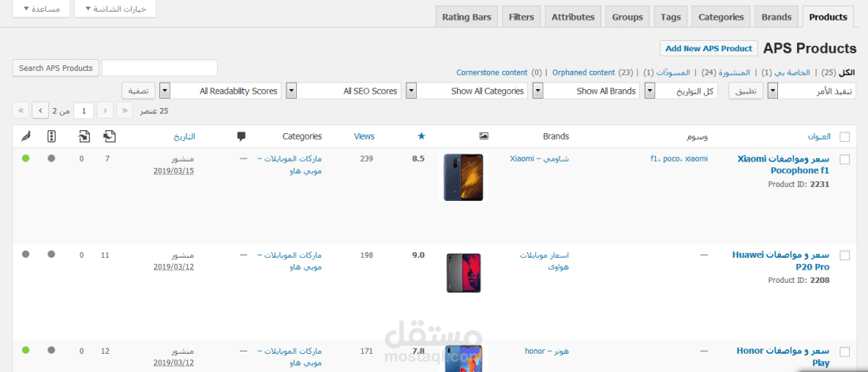Switch to the Brands tab

coord(776,17)
